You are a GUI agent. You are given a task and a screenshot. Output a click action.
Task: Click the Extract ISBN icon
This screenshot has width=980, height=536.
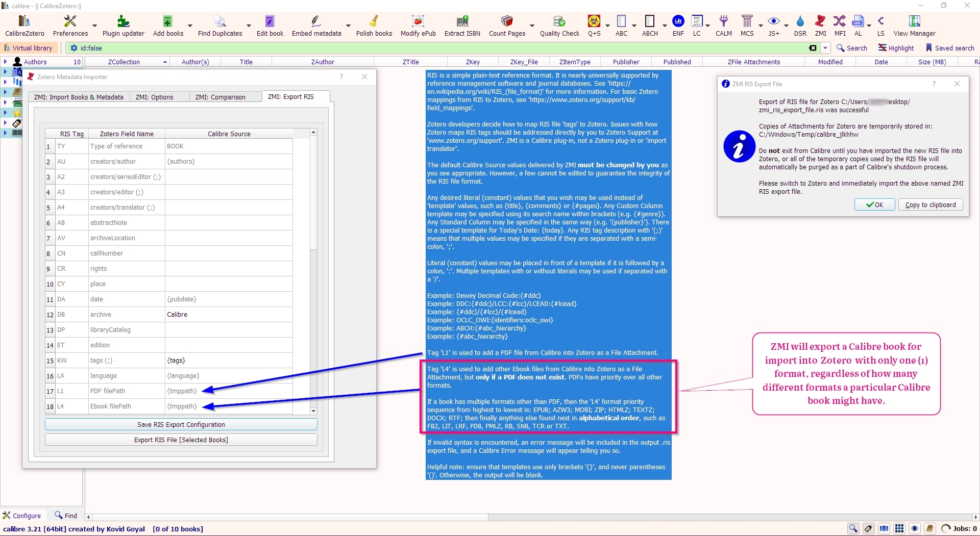click(x=462, y=25)
